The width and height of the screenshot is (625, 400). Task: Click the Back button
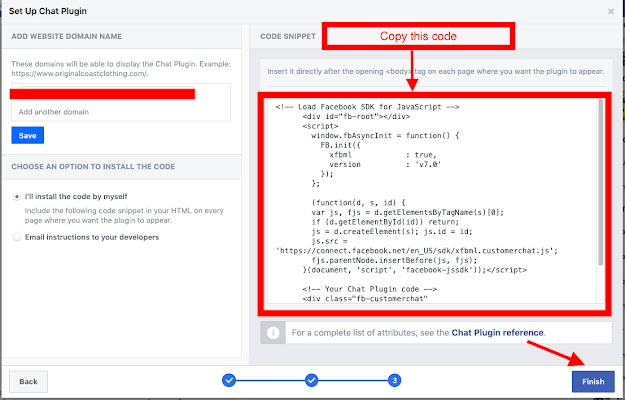pyautogui.click(x=28, y=381)
